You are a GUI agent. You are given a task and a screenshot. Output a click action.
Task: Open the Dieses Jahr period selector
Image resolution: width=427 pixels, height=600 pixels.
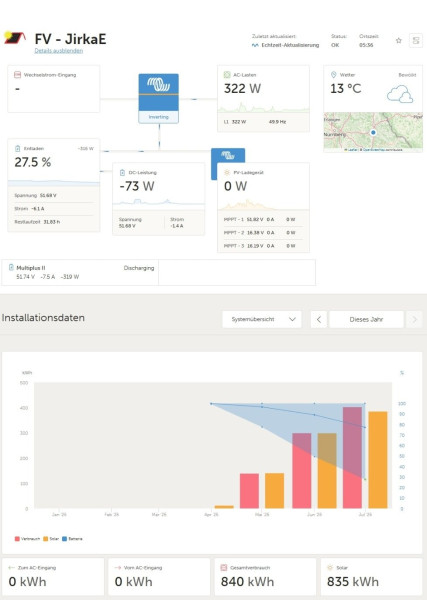(x=366, y=319)
